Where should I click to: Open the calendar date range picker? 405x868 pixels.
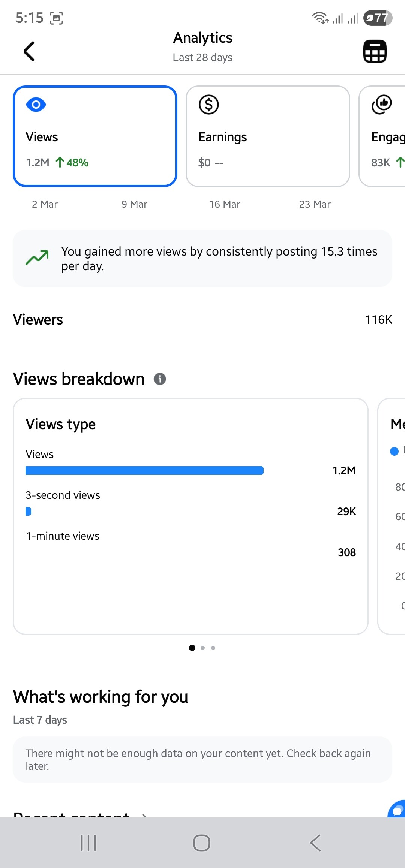(x=375, y=51)
